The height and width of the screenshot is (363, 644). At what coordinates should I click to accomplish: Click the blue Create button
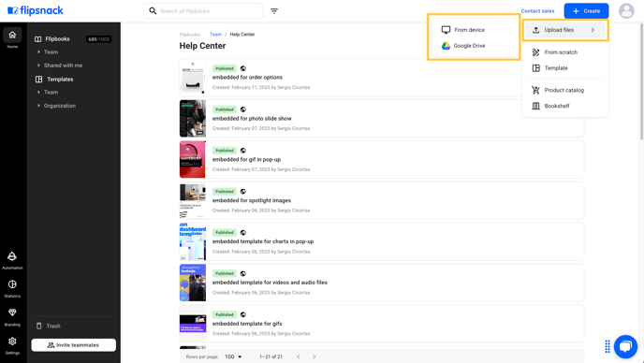point(586,11)
